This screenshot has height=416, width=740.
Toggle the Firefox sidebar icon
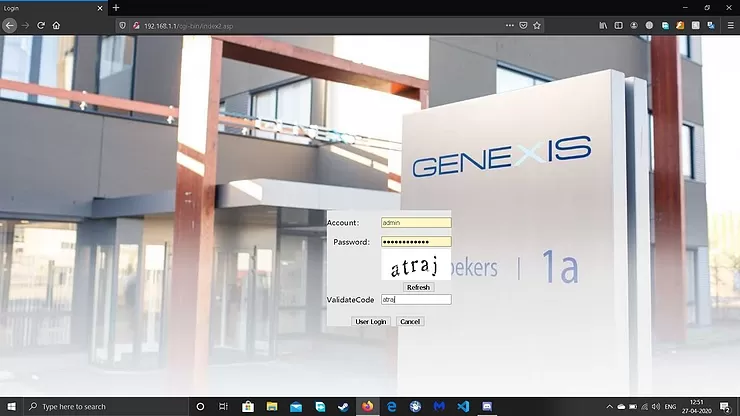coord(618,25)
